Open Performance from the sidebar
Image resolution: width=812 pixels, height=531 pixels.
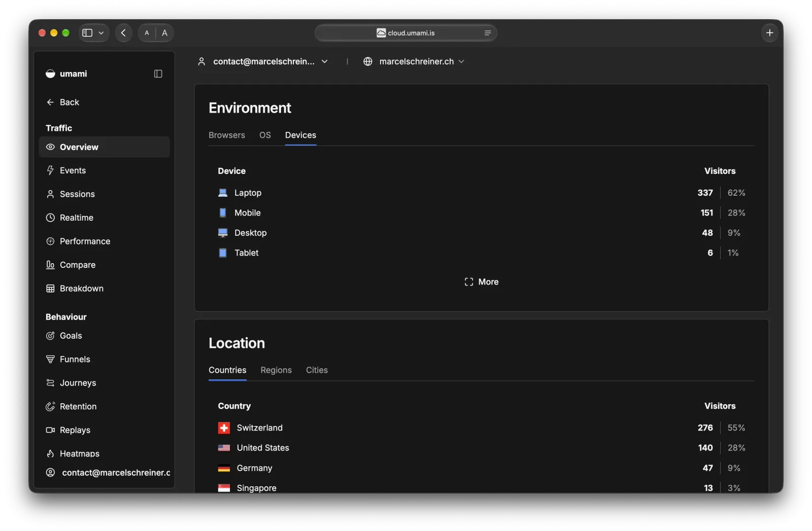(x=104, y=241)
